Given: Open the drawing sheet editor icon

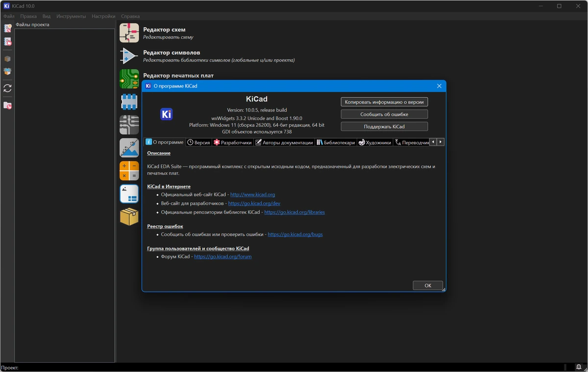Looking at the screenshot, I should pos(129,194).
